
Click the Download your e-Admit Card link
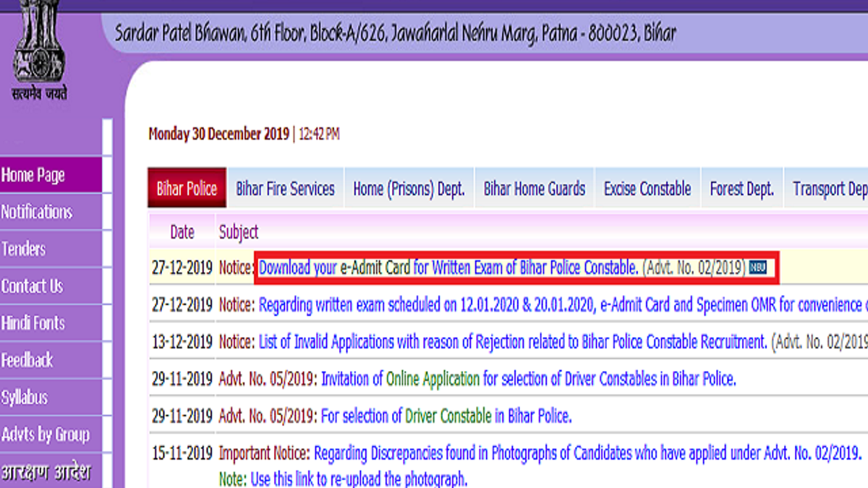[x=448, y=268]
